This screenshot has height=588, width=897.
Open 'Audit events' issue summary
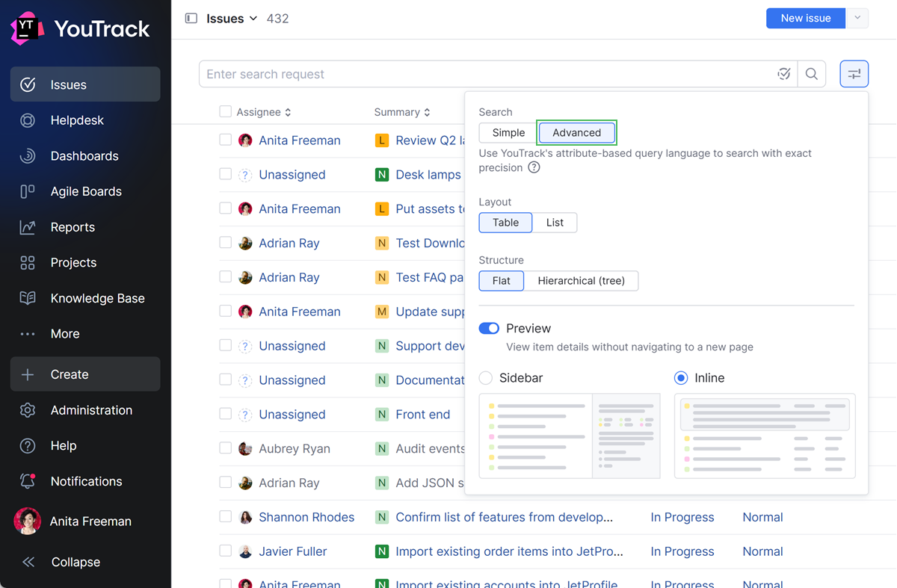coord(430,449)
